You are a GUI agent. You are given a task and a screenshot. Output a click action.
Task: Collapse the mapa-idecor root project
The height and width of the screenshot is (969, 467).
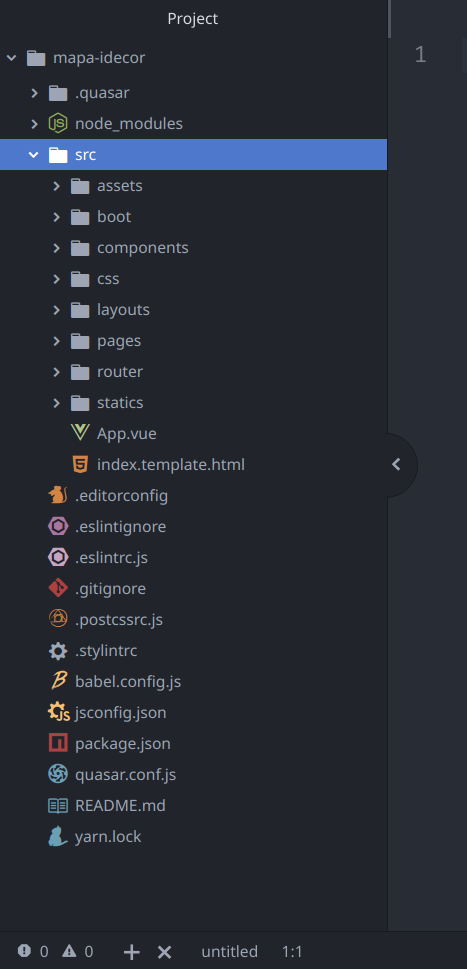pyautogui.click(x=11, y=58)
